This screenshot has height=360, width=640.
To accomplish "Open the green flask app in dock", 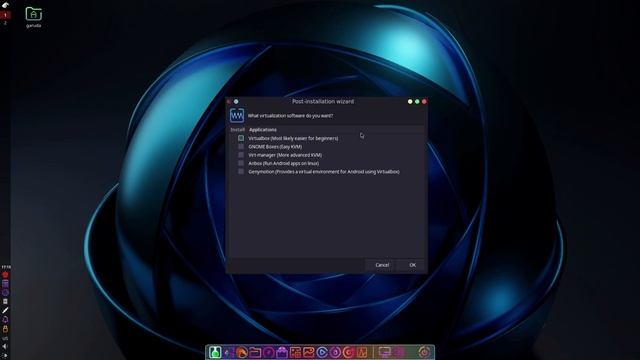I will click(x=215, y=352).
